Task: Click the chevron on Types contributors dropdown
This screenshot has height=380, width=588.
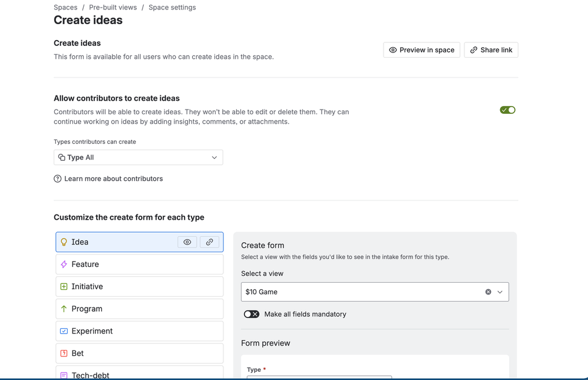Action: [214, 157]
